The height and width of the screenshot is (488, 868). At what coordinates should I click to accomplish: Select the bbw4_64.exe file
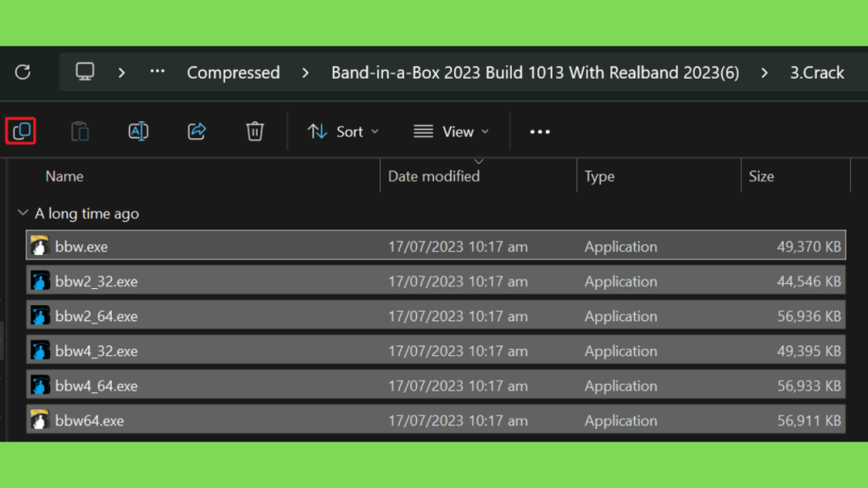coord(436,385)
